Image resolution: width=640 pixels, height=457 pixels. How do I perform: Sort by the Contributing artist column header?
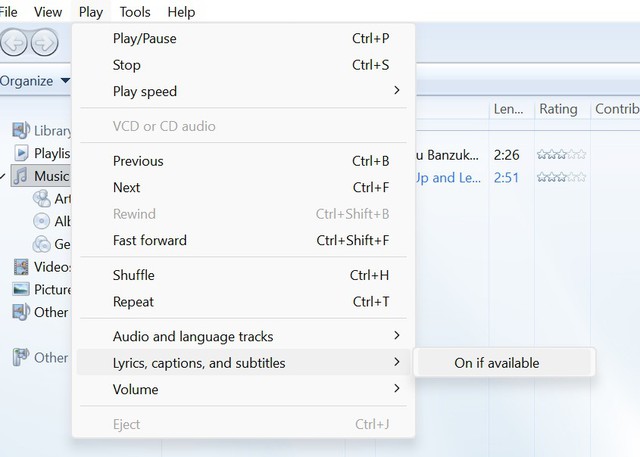tap(616, 109)
